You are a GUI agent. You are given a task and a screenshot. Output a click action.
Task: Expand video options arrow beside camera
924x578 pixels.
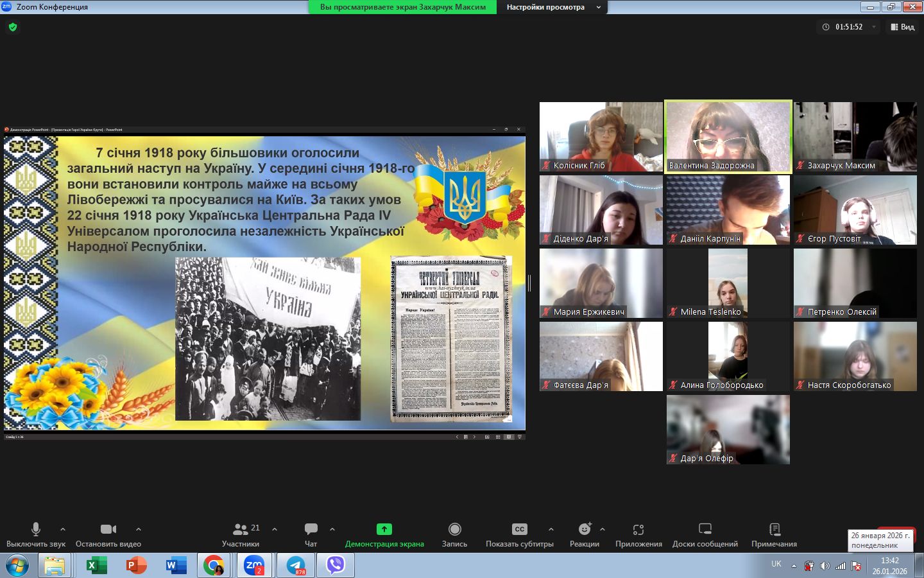(x=139, y=529)
